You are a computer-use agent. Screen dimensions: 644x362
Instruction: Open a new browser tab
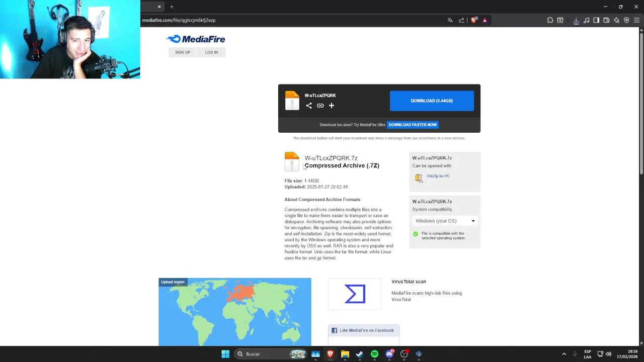pyautogui.click(x=172, y=7)
